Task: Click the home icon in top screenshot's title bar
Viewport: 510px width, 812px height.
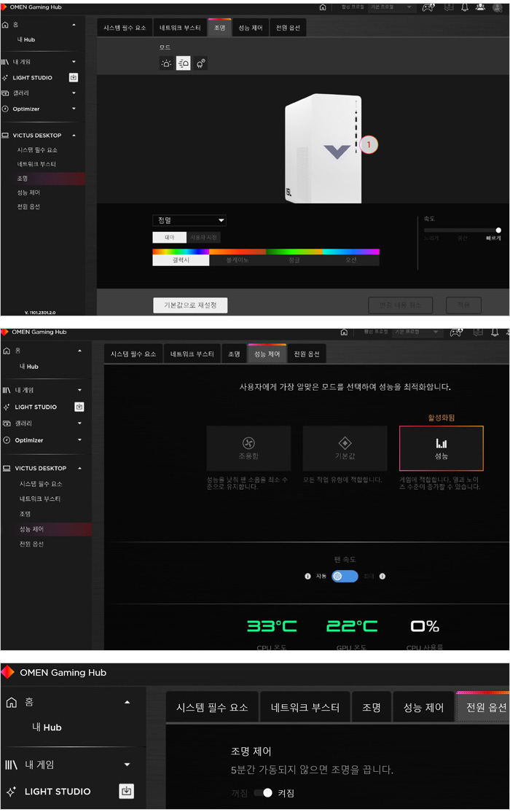Action: coord(323,7)
